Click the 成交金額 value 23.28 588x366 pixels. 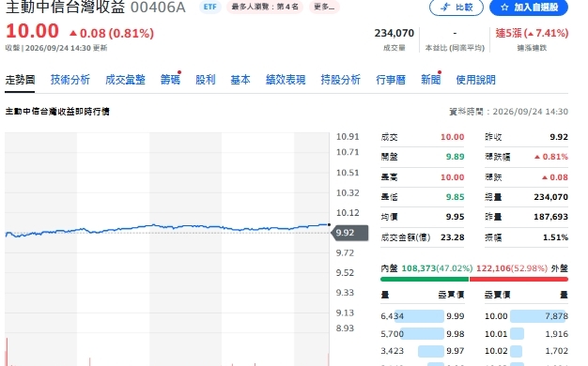452,237
